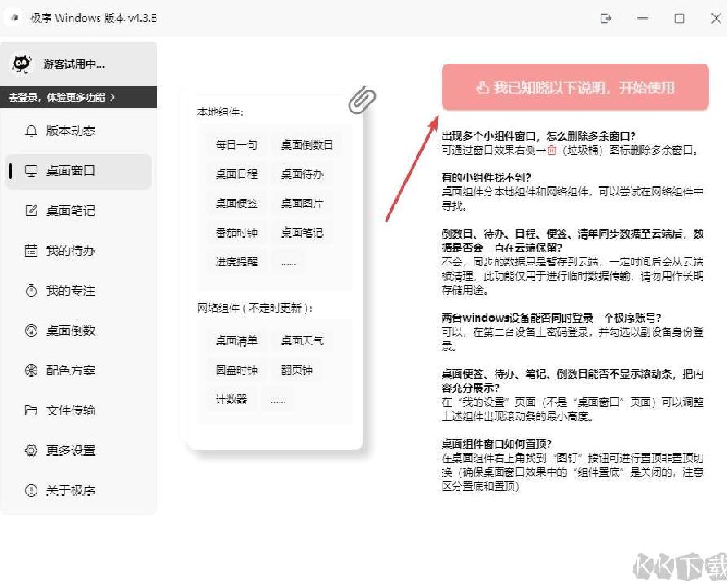Screen dimensions: 727x588
Task: Choose the 桌面天气 network component
Action: (x=302, y=340)
